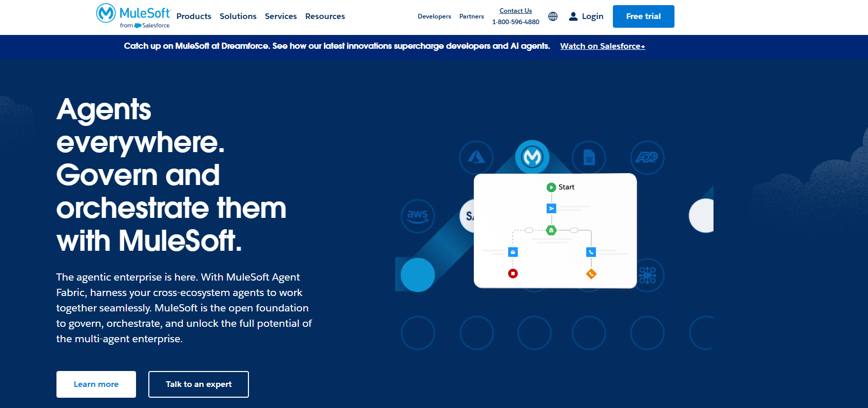Screen dimensions: 868x408
Task: Click the blue envelope node in the flow
Action: click(x=513, y=252)
